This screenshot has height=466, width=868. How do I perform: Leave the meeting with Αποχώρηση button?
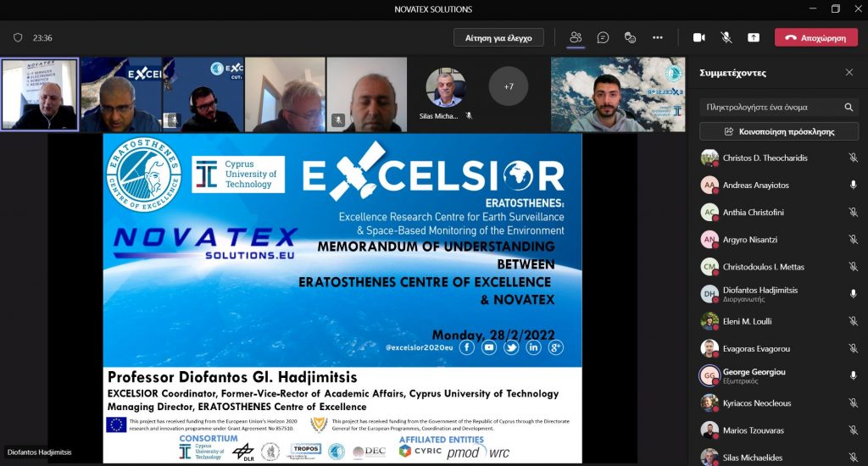pyautogui.click(x=816, y=37)
